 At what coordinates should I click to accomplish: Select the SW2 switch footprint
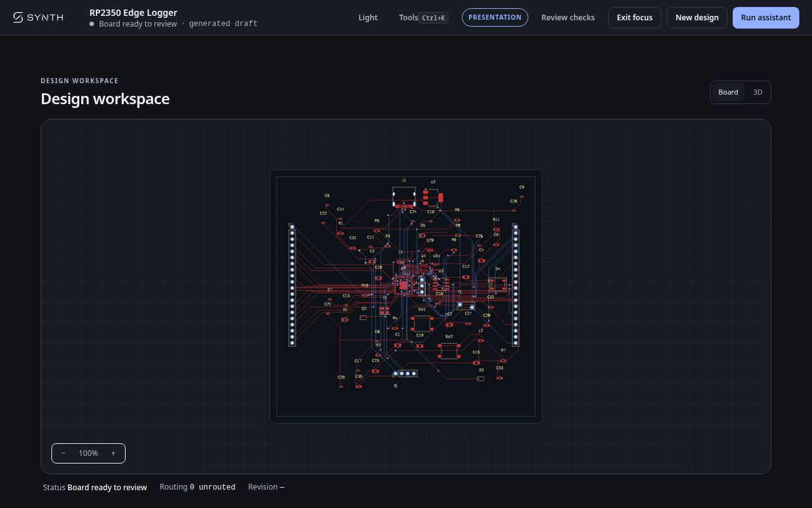click(x=449, y=351)
